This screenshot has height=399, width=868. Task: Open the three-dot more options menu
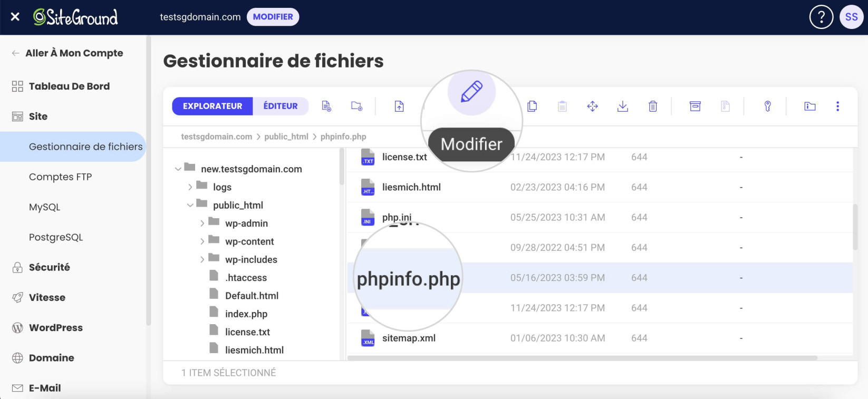pos(837,106)
